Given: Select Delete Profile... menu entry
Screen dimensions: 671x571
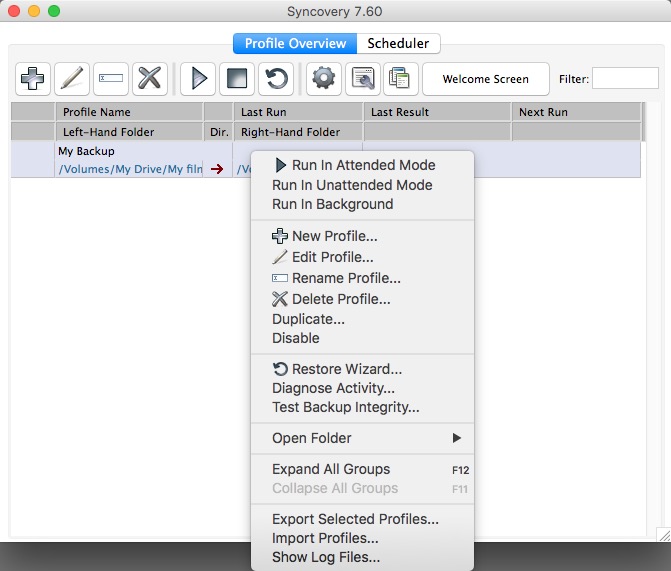Looking at the screenshot, I should tap(362, 299).
